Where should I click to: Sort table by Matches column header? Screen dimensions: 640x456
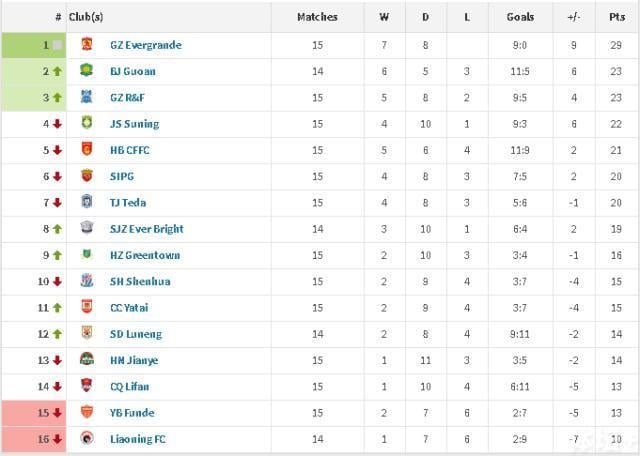point(317,17)
